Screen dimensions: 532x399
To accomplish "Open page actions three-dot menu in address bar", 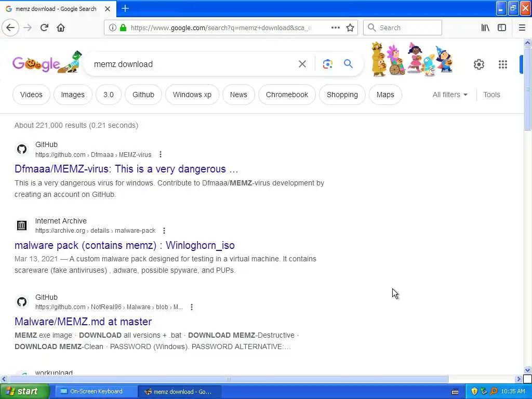I will pos(335,28).
